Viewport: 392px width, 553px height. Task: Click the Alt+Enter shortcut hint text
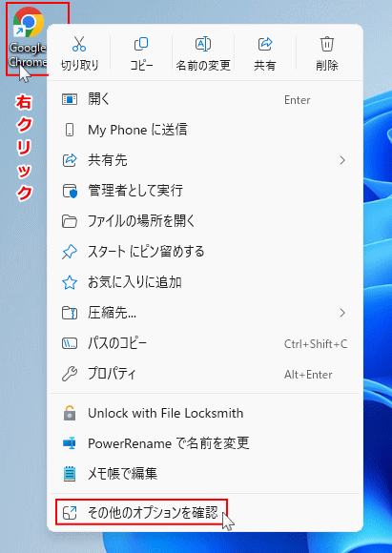pos(308,375)
